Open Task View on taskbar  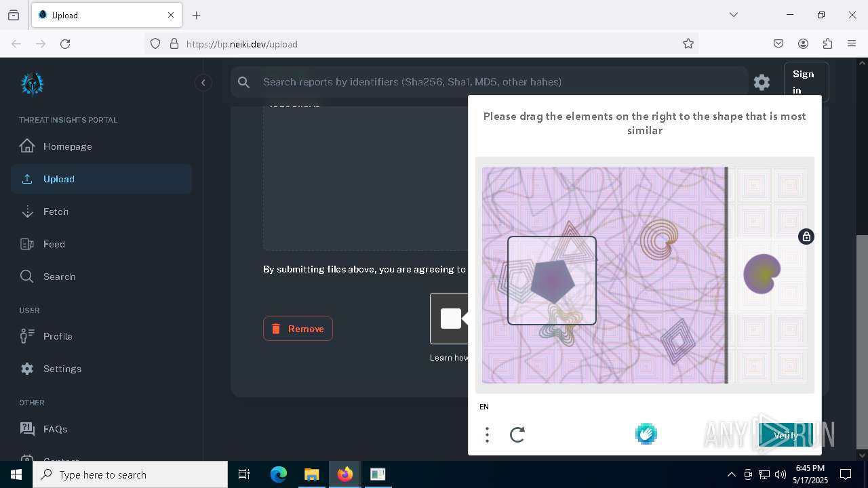(245, 474)
